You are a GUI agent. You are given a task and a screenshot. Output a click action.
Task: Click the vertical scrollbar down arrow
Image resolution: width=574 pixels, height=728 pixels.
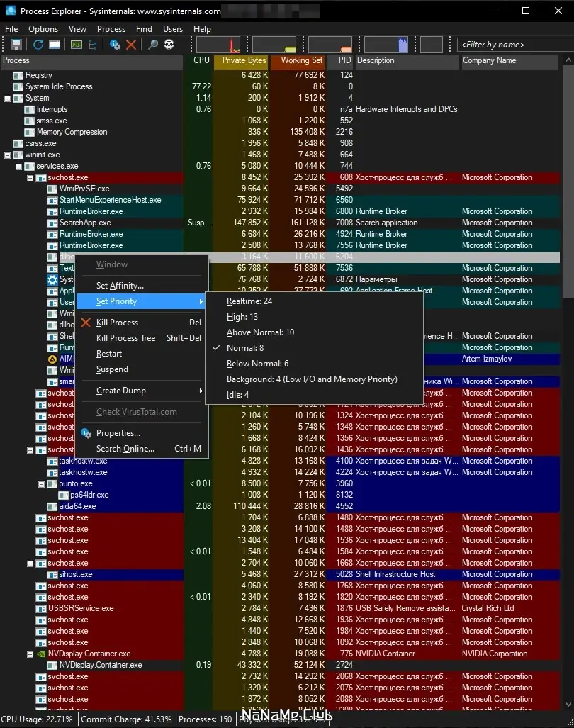tap(568, 705)
